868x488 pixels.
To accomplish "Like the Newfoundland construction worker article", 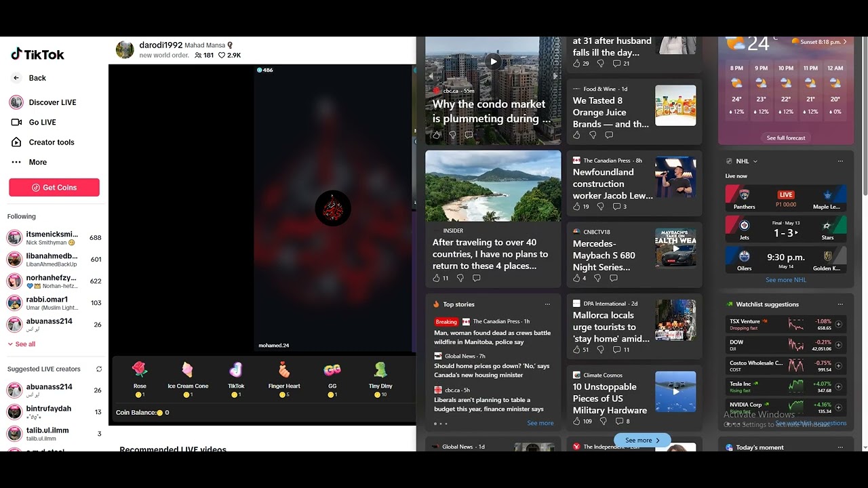I will tap(576, 207).
